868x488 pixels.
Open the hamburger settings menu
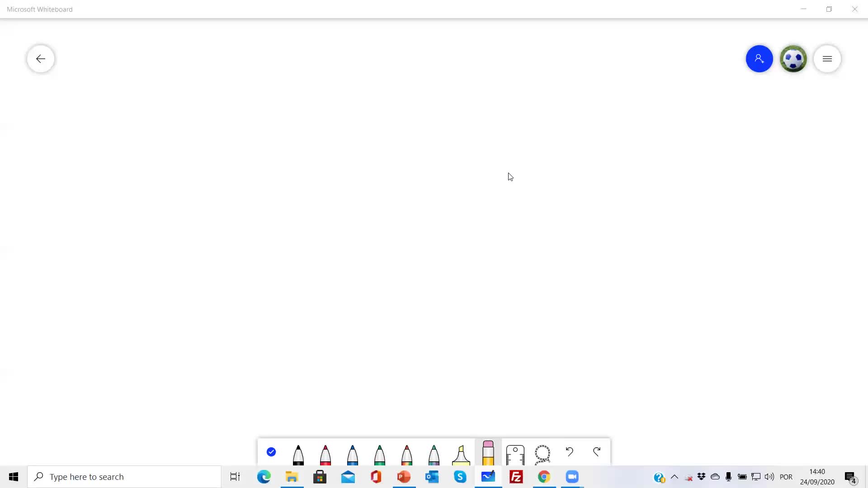click(x=827, y=59)
